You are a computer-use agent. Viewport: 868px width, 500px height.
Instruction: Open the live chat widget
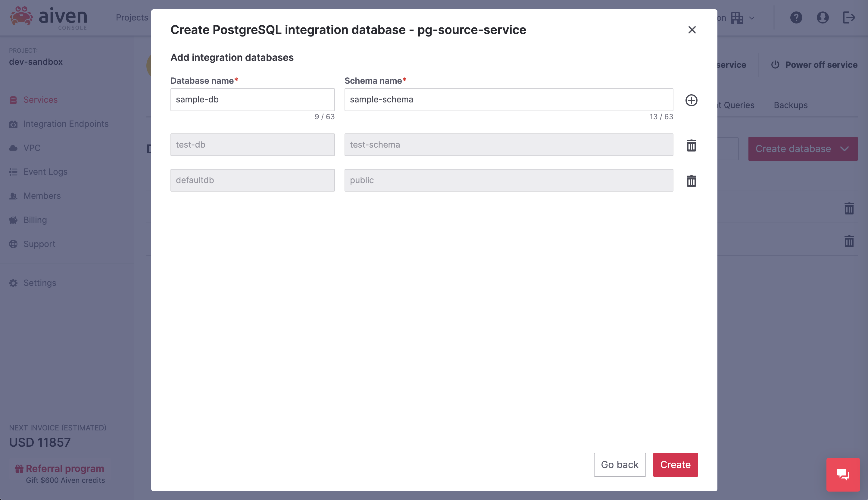click(843, 474)
